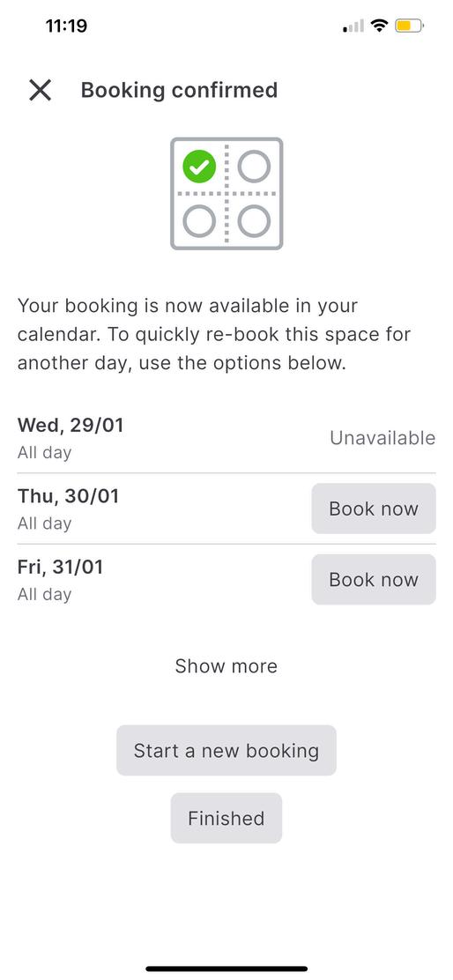Image resolution: width=453 pixels, height=980 pixels.
Task: Tap the bottom-right empty desk circle
Action: click(255, 221)
